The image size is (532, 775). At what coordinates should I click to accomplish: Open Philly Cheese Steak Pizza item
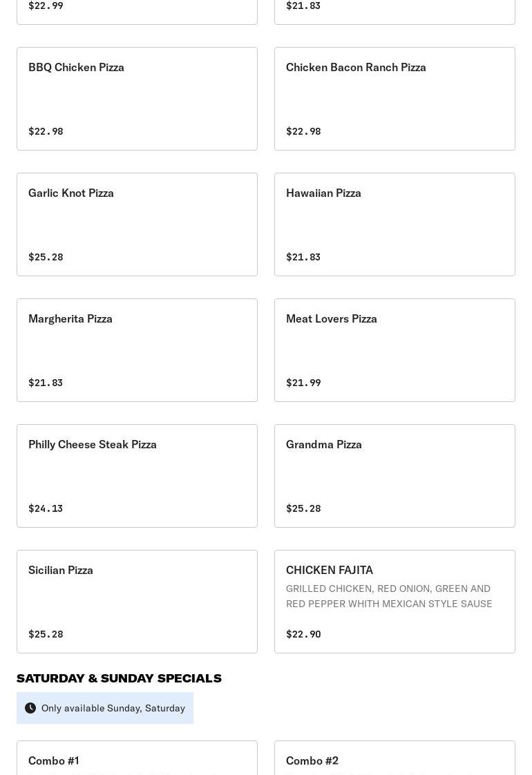coord(137,476)
